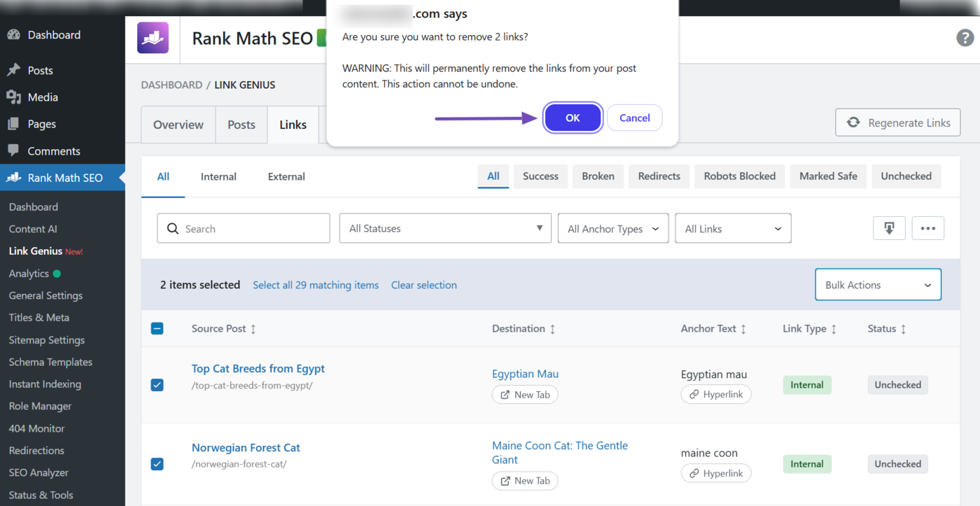Open the All Anchor Types dropdown
980x506 pixels.
click(x=612, y=229)
